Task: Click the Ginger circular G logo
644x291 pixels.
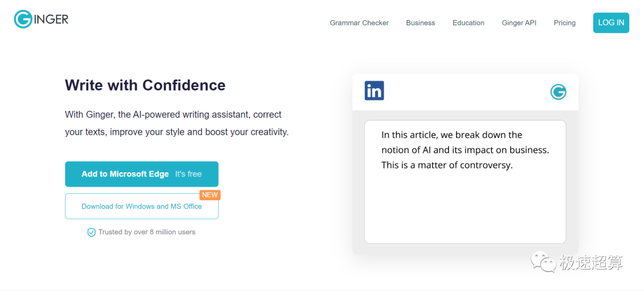Action: [23, 19]
